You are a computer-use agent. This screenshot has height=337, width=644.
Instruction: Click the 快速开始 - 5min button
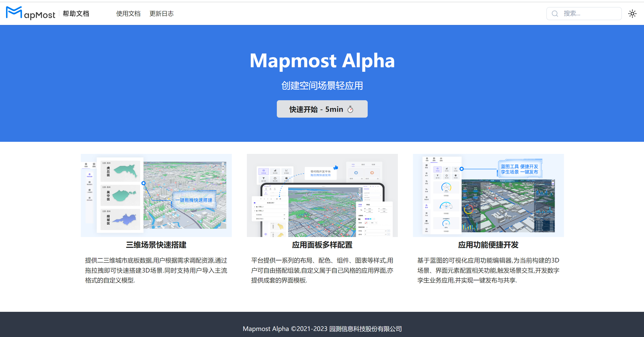pos(322,109)
